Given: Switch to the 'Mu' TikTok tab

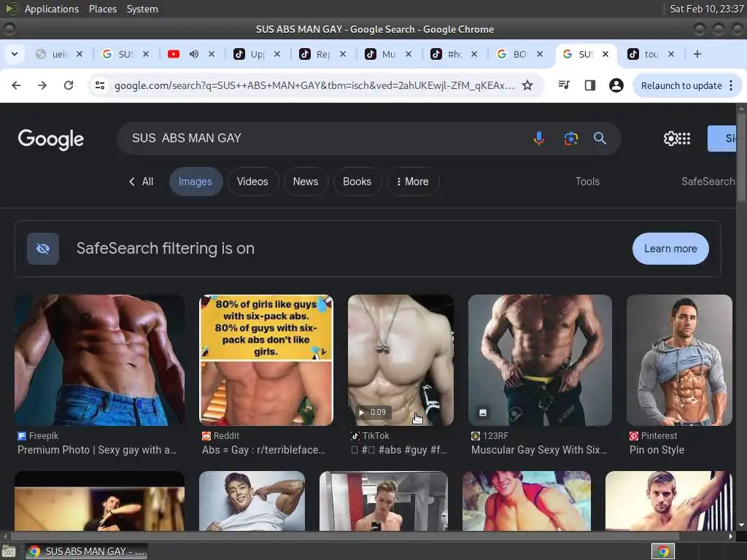Looking at the screenshot, I should [388, 54].
